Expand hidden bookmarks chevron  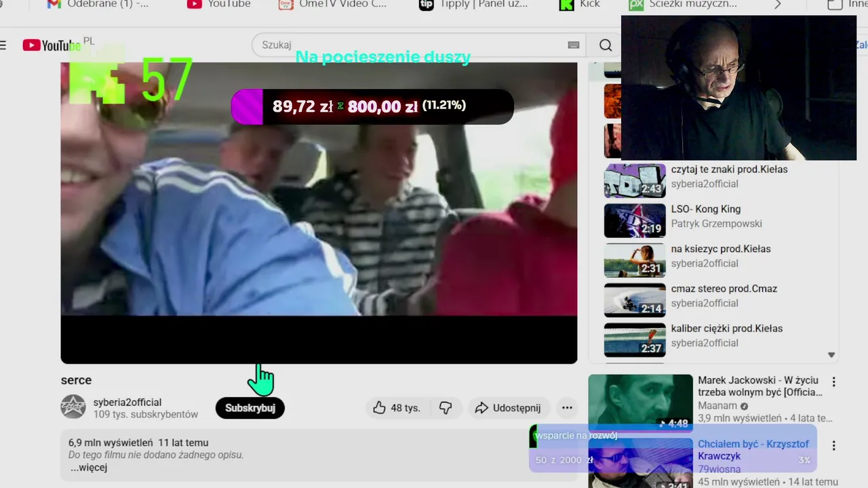click(778, 5)
